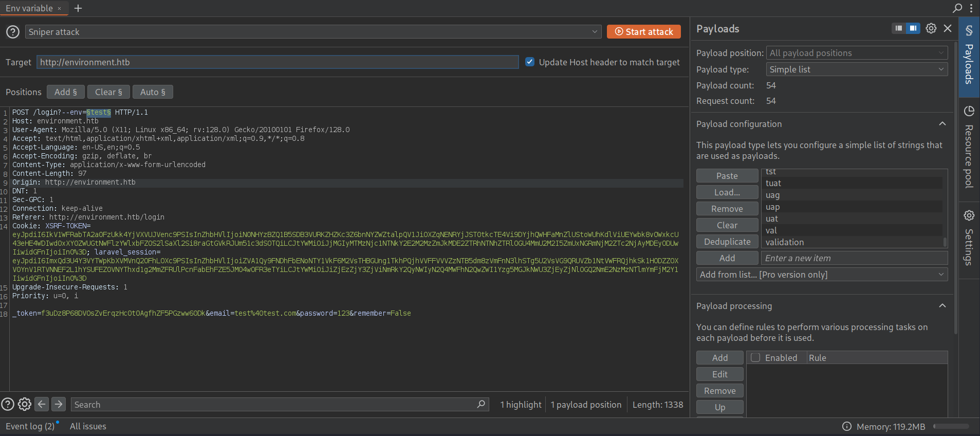
Task: Select payload item uap
Action: point(852,207)
